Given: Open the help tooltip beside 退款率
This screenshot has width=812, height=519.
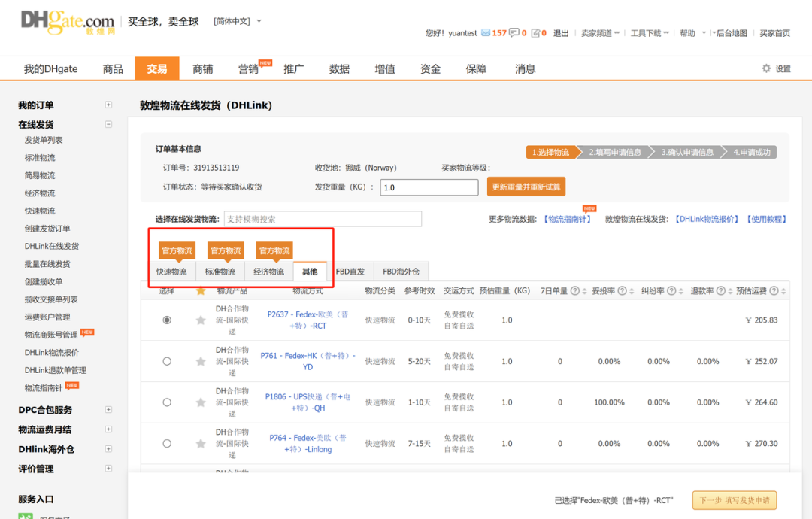Looking at the screenshot, I should tap(720, 290).
